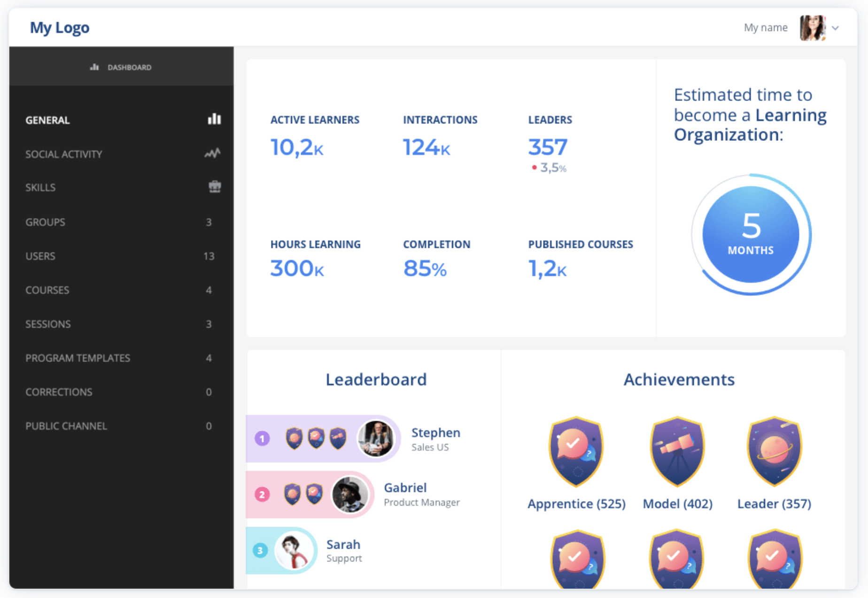
Task: Open the My name account menu
Action: pyautogui.click(x=765, y=28)
